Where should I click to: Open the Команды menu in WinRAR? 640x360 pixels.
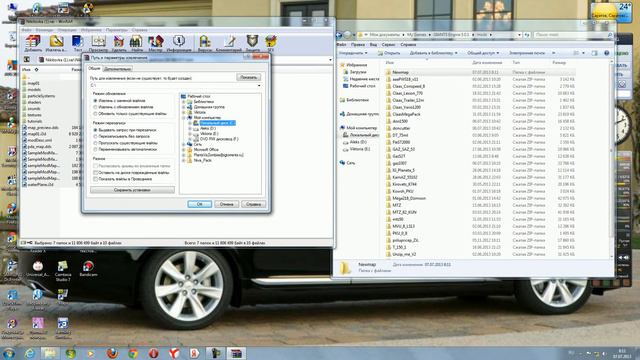pos(44,30)
